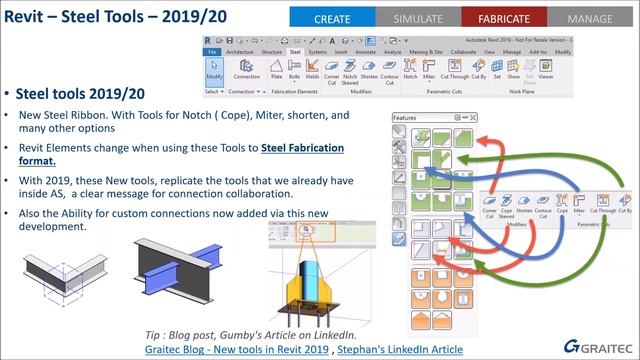Open Miter dropdown arrow in top ribbon
The width and height of the screenshot is (640, 360).
[x=429, y=82]
